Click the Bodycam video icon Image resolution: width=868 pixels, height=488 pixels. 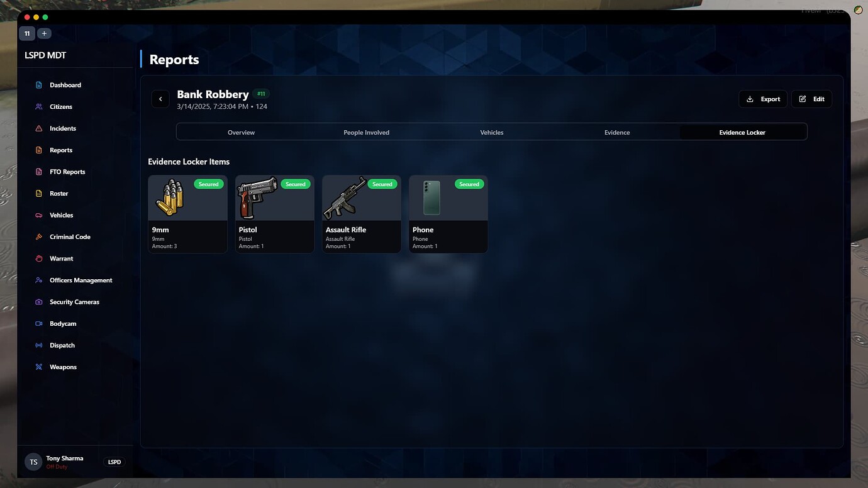tap(39, 323)
